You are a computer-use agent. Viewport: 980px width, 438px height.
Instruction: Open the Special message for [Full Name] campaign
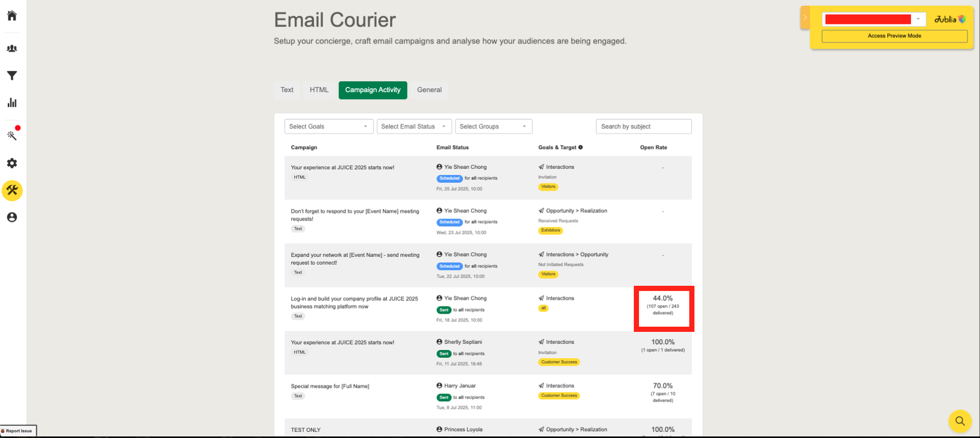click(x=330, y=386)
